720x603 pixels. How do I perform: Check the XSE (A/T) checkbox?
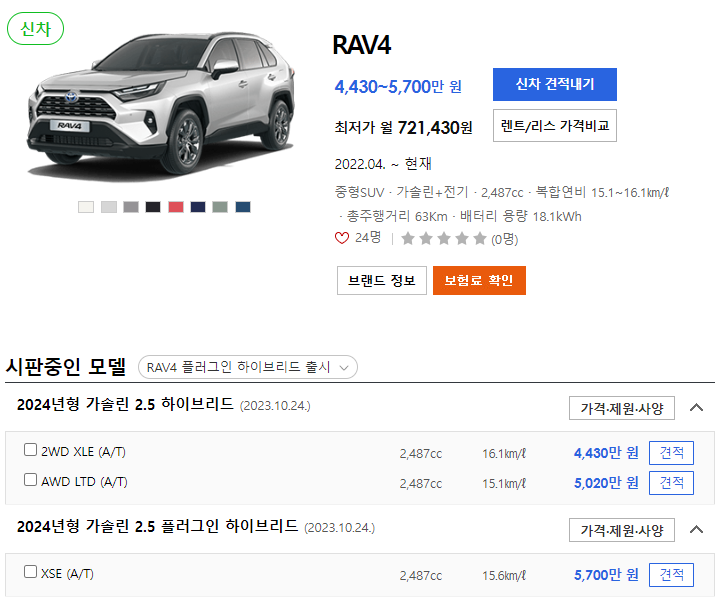(x=30, y=571)
